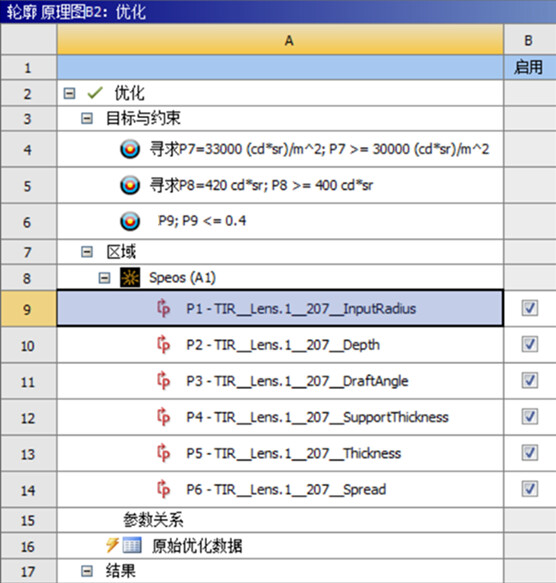Collapse the 优化 root node

[69, 93]
